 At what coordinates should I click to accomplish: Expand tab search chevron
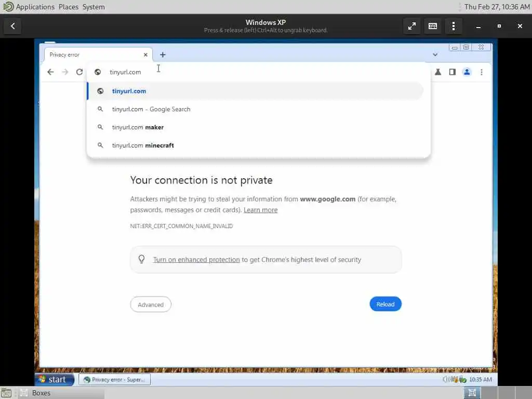(435, 55)
